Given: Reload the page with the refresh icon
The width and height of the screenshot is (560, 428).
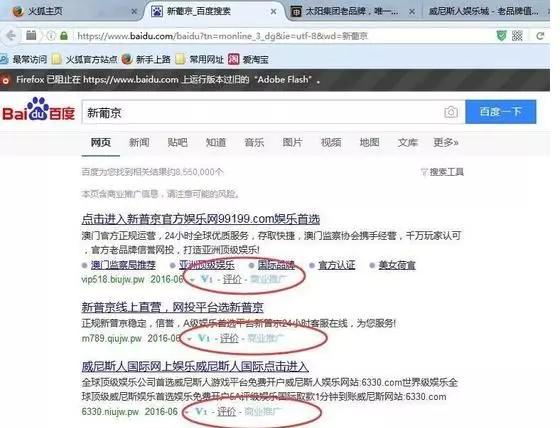Looking at the screenshot, I should click(x=540, y=36).
